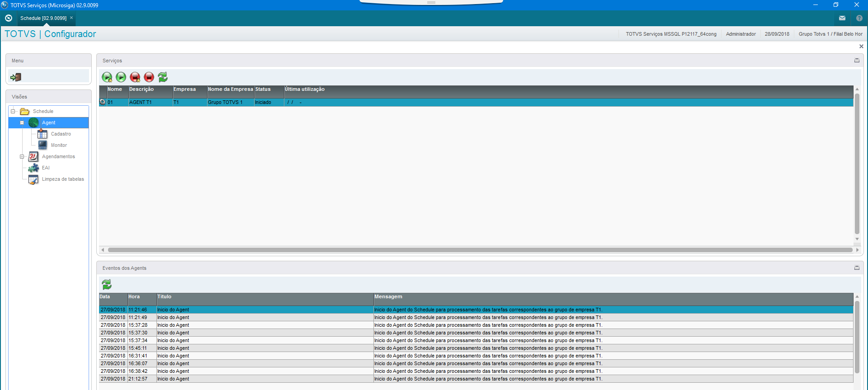Select the event at 16:38:42
Viewport: 868px width, 390px height.
pyautogui.click(x=476, y=371)
